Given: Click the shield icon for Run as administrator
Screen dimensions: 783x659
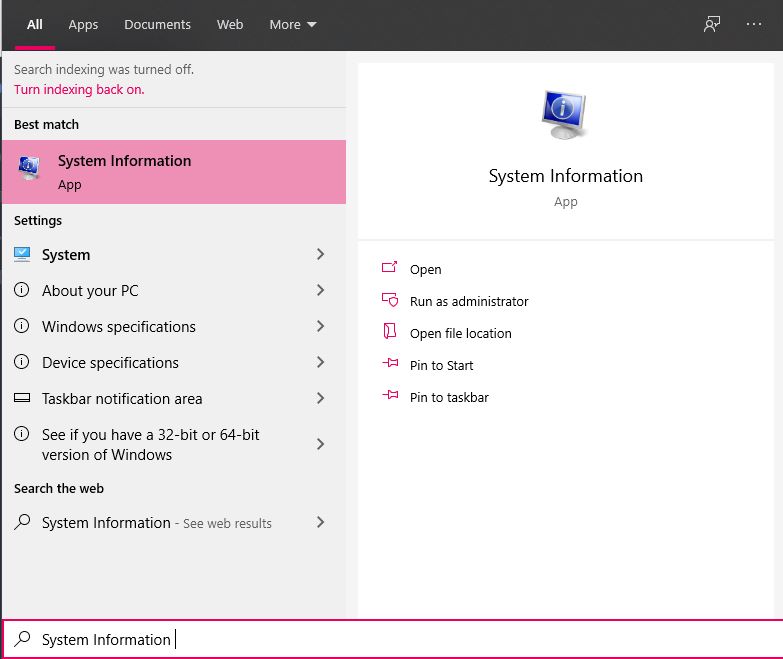Looking at the screenshot, I should (x=390, y=300).
